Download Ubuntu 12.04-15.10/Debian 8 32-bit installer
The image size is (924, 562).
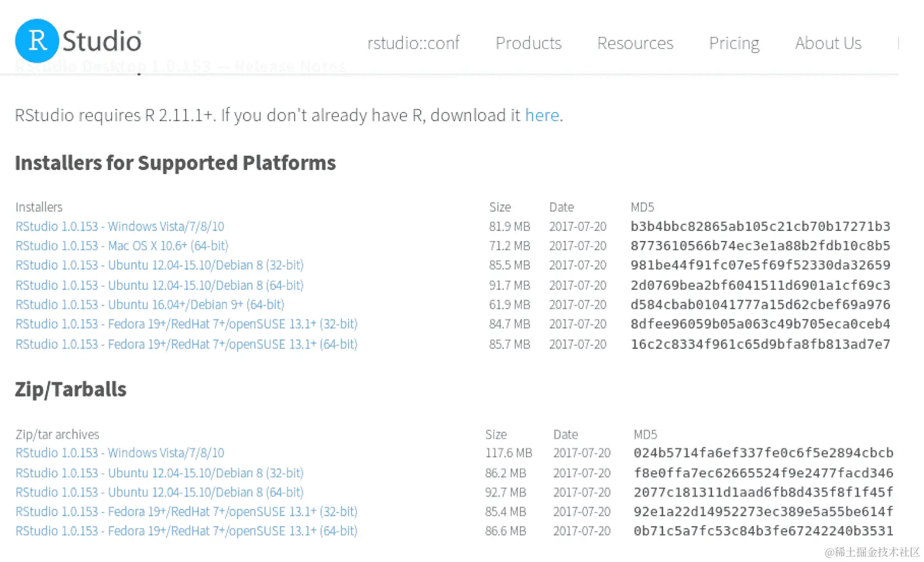tap(159, 265)
